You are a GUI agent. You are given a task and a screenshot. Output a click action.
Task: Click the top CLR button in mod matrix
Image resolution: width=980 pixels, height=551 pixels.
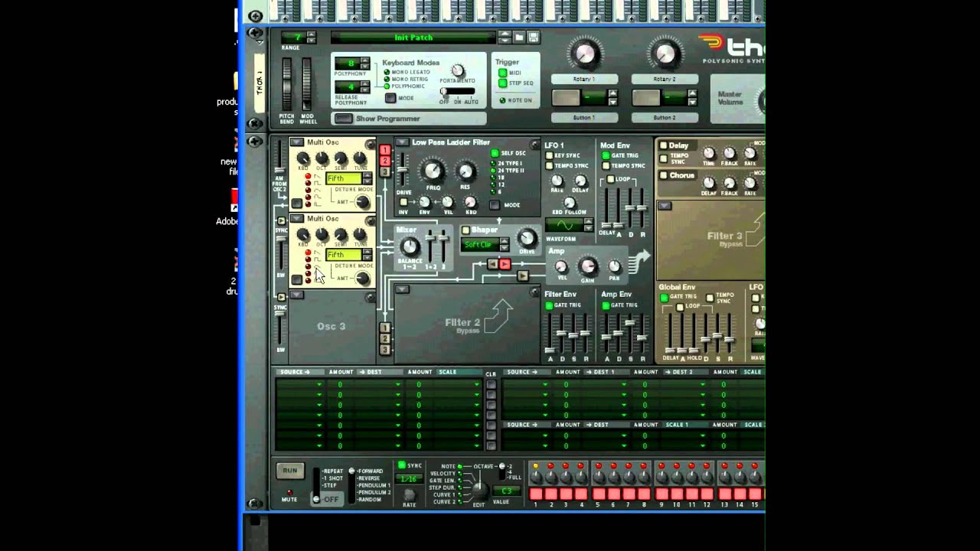point(491,384)
